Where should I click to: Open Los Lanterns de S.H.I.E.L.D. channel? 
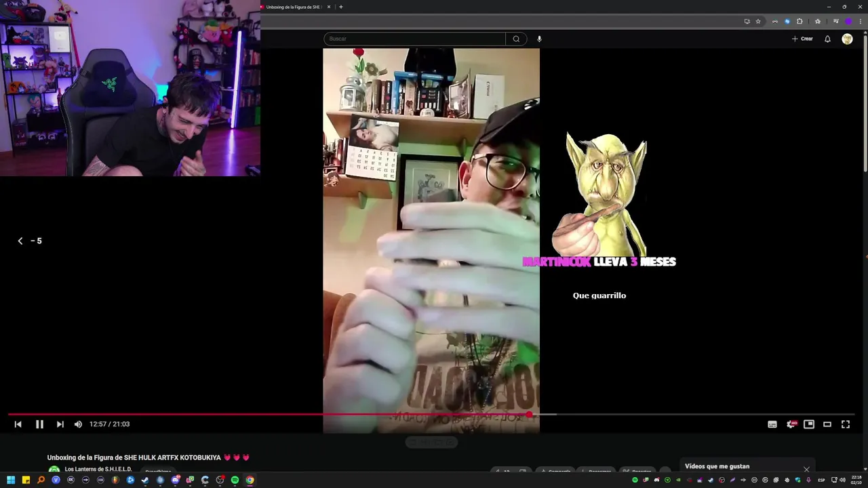pos(98,469)
